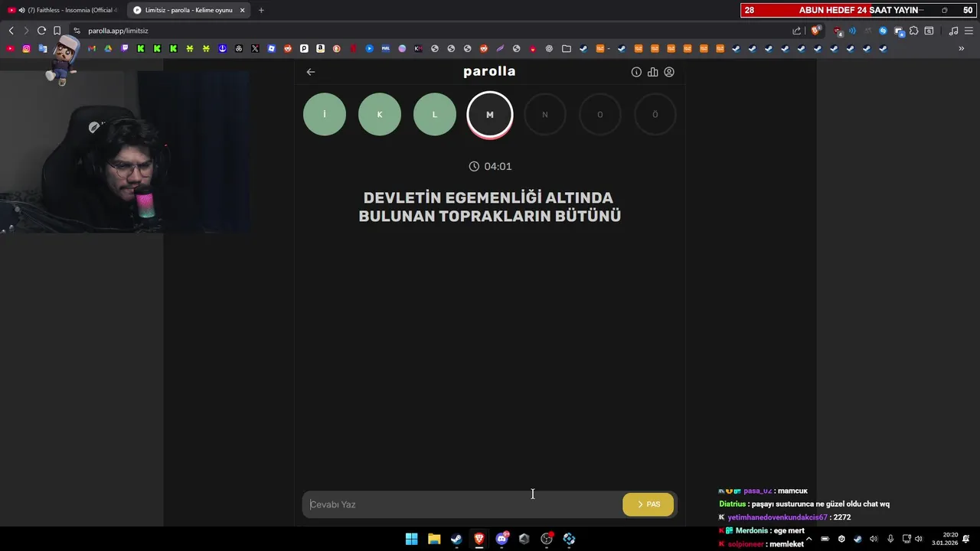Image resolution: width=980 pixels, height=551 pixels.
Task: Open the notifications bell in the system tray
Action: click(x=967, y=539)
